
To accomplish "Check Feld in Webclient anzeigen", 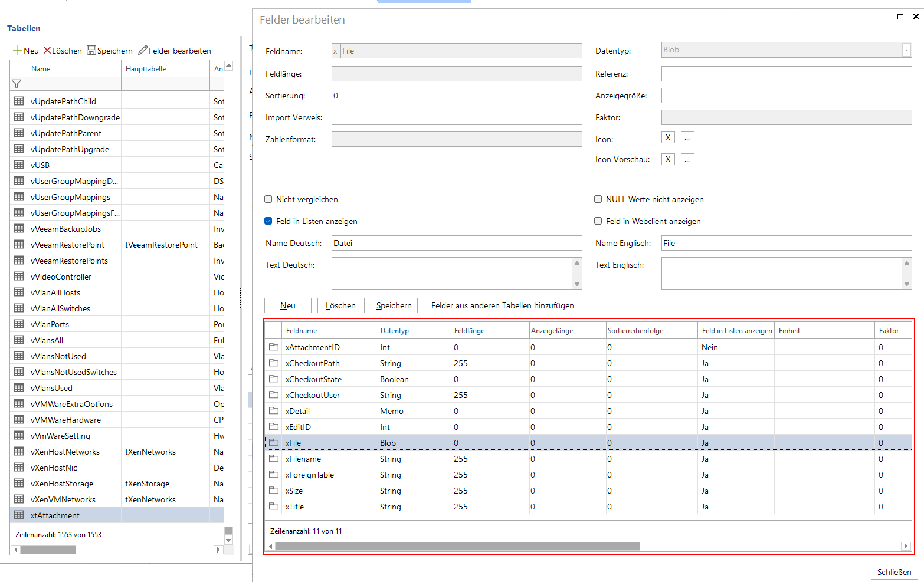I will coord(598,221).
